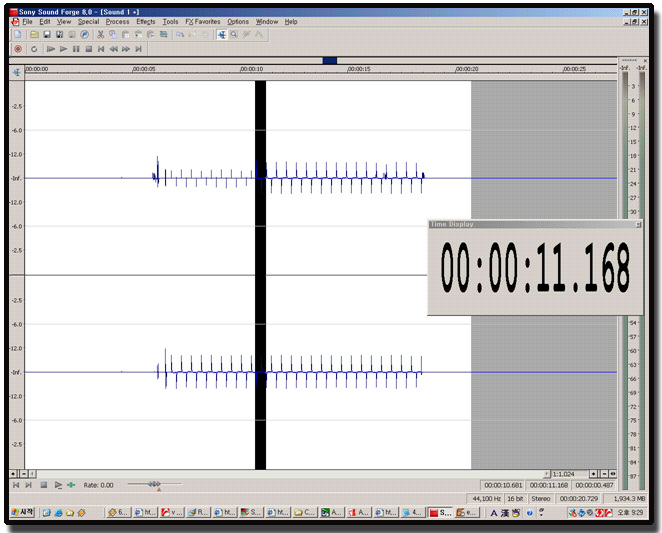Click the horizontal scrollbar left arrow

pos(33,474)
